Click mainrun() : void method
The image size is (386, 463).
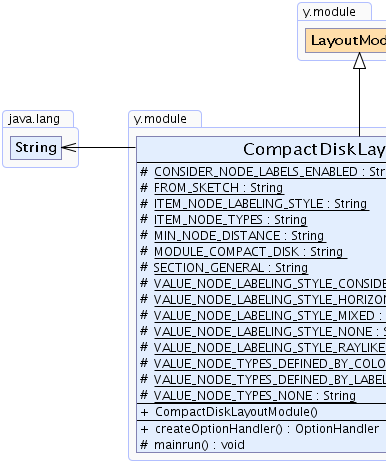(199, 445)
